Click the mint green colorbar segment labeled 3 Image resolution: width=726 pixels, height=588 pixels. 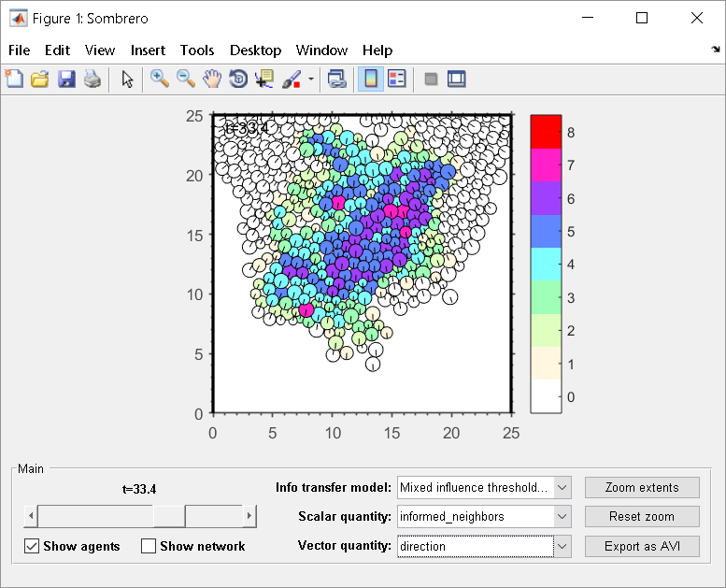[546, 297]
